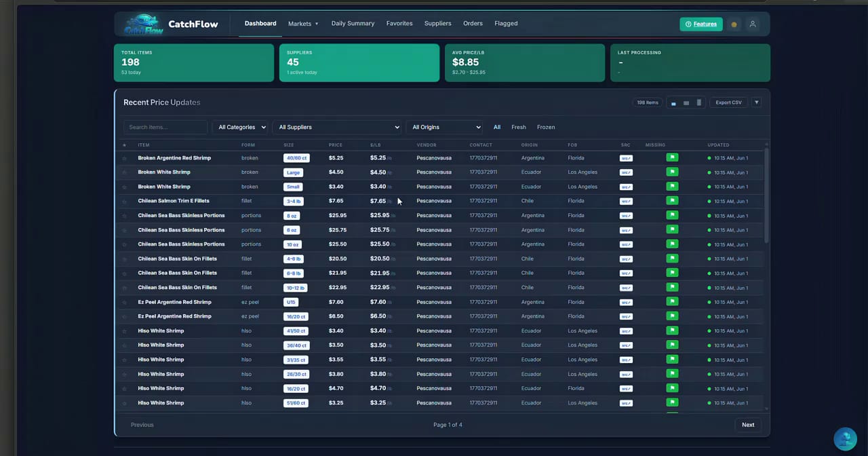This screenshot has height=456, width=868.
Task: Go to the Favorites tab
Action: 399,23
